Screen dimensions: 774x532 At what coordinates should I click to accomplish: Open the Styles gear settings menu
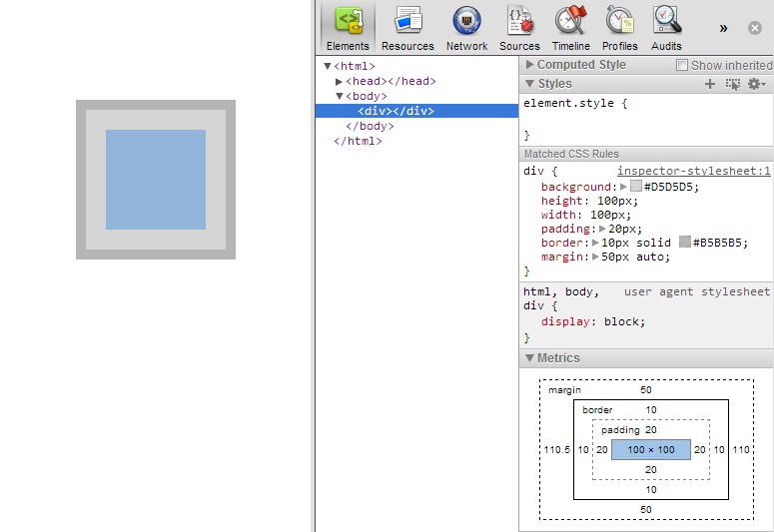click(x=756, y=84)
